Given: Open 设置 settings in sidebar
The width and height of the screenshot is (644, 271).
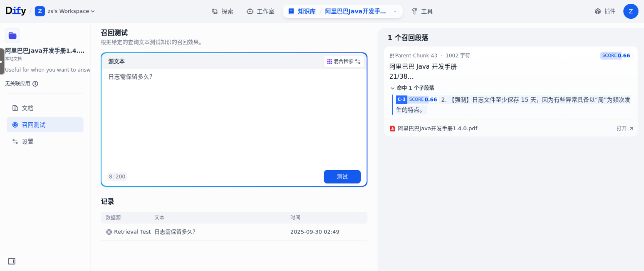Looking at the screenshot, I should click(x=45, y=142).
